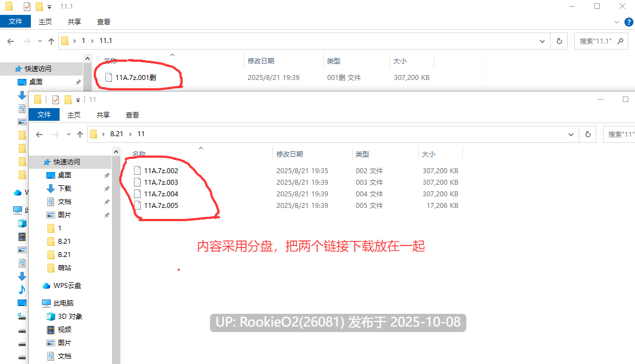Open folder 1 in the 11 window sidebar
This screenshot has height=364, width=635.
tap(60, 228)
